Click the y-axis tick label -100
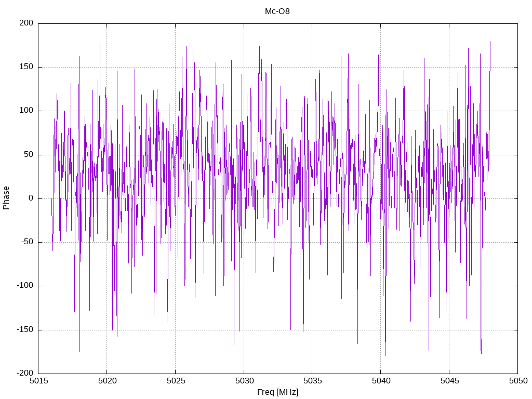Viewport: 532px width, 399px height. coord(25,286)
